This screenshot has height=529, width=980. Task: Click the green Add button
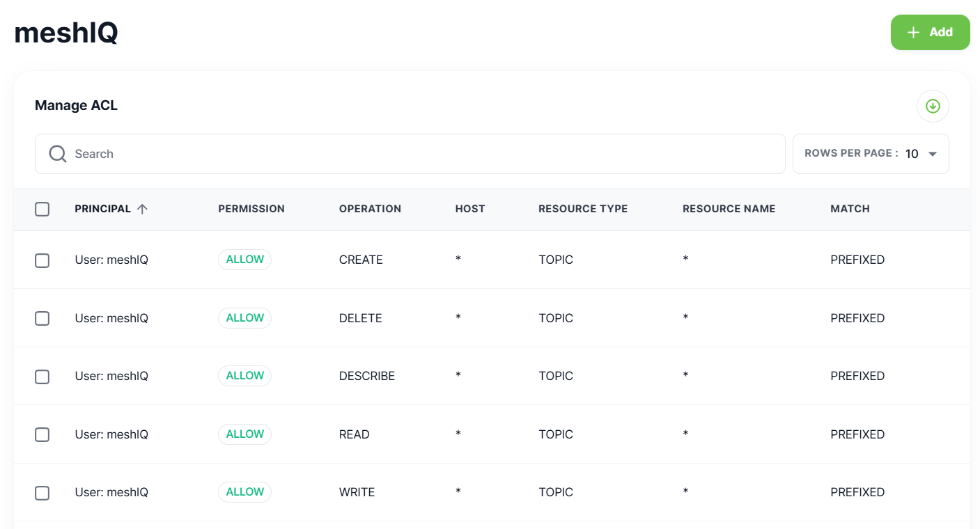click(x=930, y=32)
